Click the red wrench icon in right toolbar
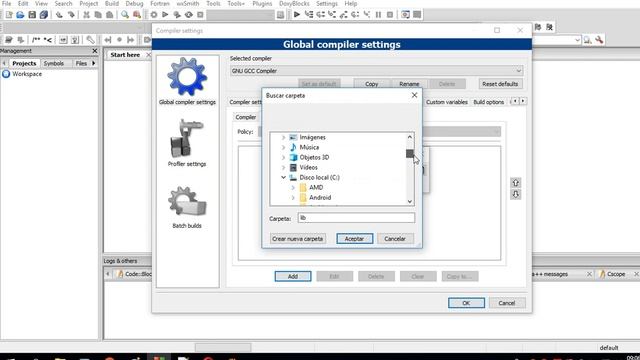Image resolution: width=640 pixels, height=360 pixels. [599, 40]
